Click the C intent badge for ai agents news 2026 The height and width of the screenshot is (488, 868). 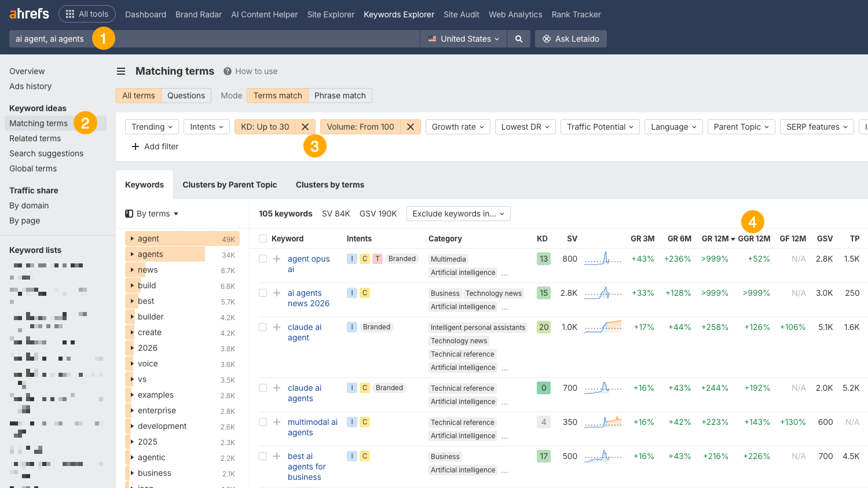[x=365, y=293]
